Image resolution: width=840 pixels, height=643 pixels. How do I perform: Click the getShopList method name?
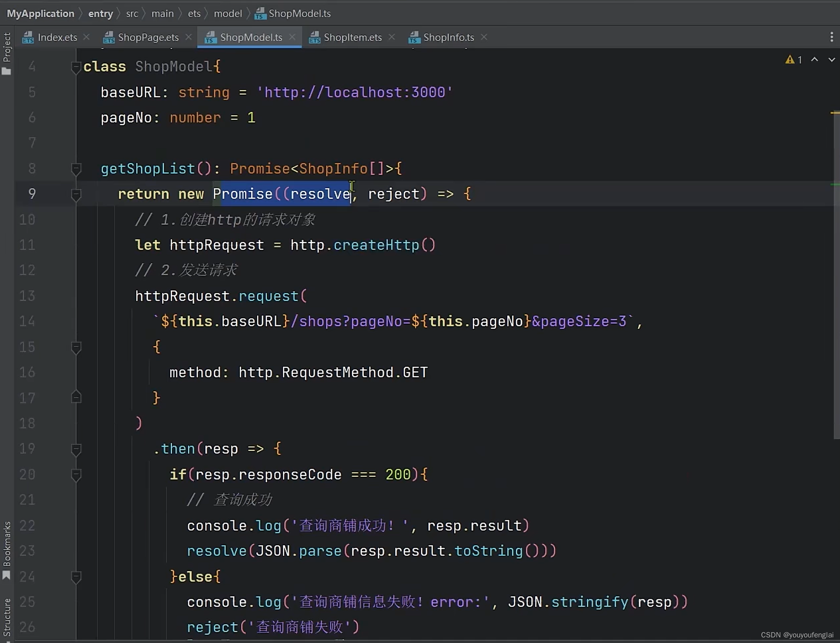(x=148, y=169)
